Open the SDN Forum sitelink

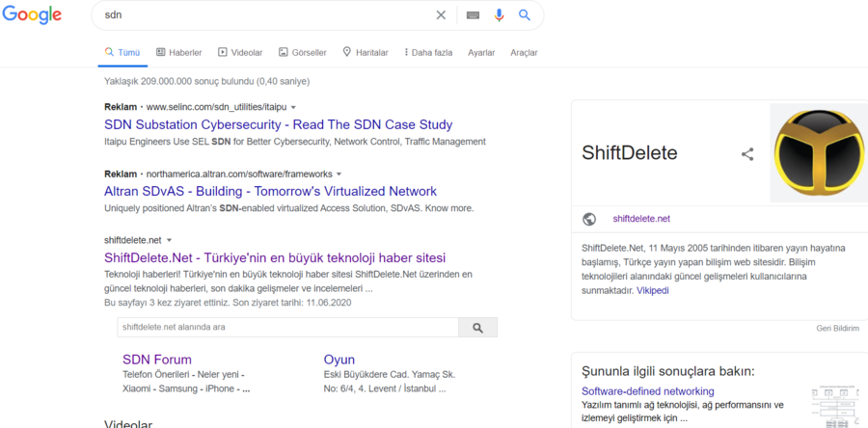click(x=156, y=360)
